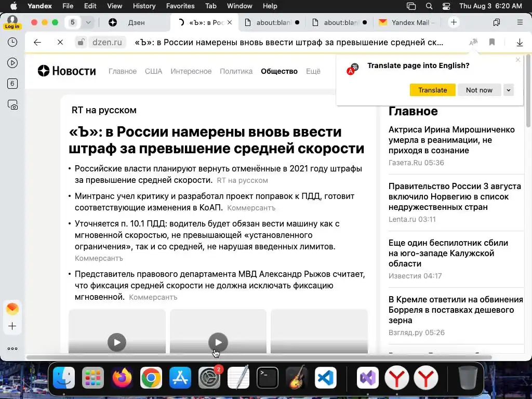Expand the Ещё categories menu
The height and width of the screenshot is (399, 532).
313,71
